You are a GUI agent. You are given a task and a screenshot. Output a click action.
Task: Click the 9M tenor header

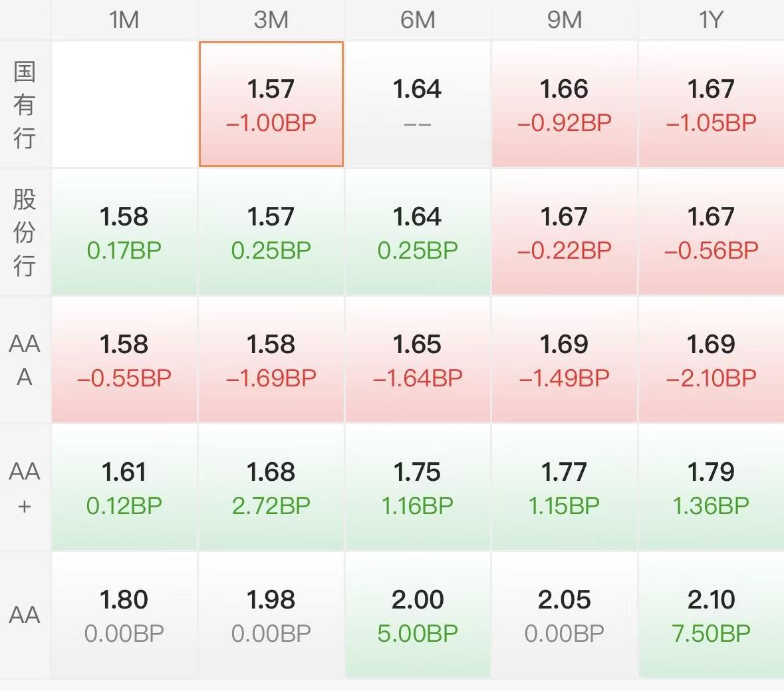click(565, 20)
